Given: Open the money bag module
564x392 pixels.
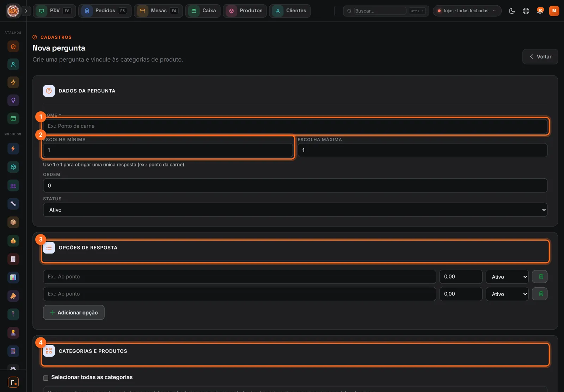Looking at the screenshot, I should coord(13,241).
